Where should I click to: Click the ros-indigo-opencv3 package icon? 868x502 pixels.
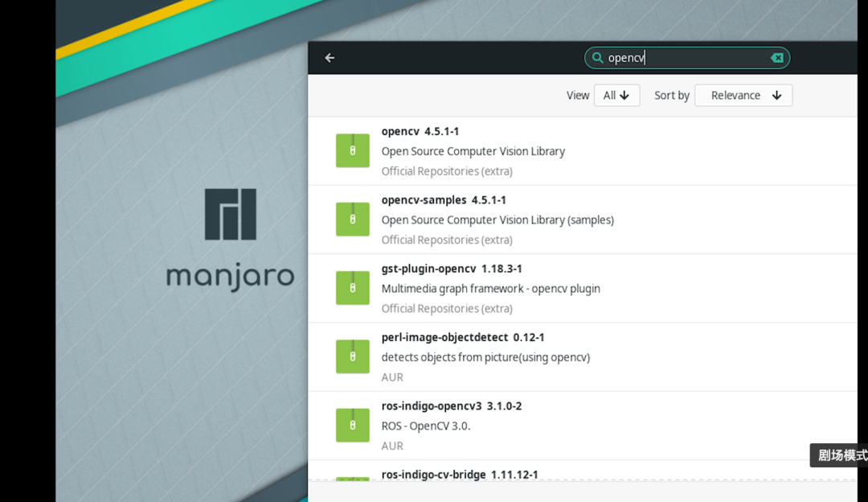point(353,426)
